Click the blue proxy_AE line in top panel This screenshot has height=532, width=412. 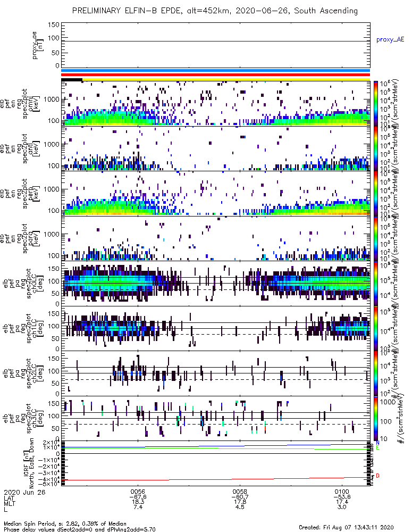point(215,41)
